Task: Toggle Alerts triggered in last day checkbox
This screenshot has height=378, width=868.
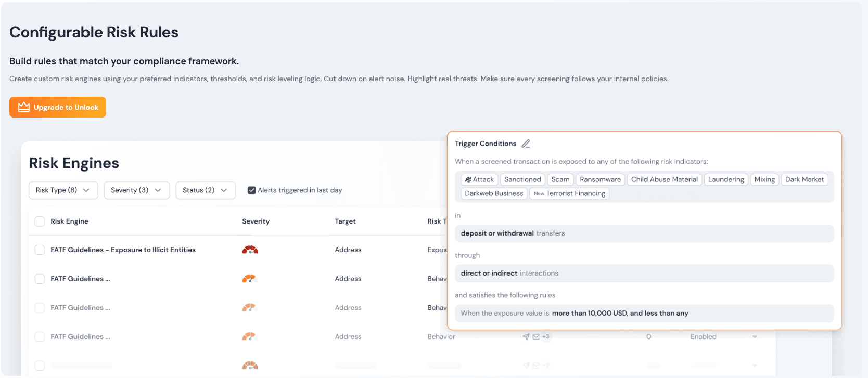Action: point(251,190)
